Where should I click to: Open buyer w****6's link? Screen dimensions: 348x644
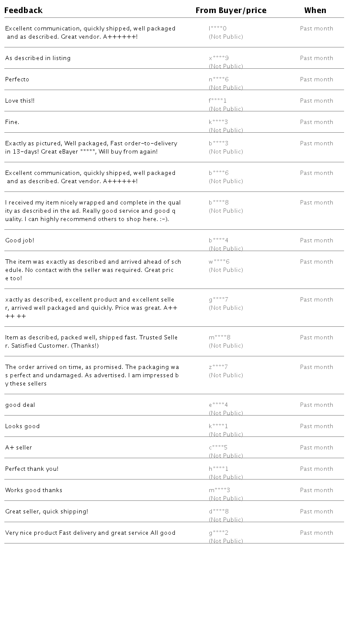pos(219,262)
